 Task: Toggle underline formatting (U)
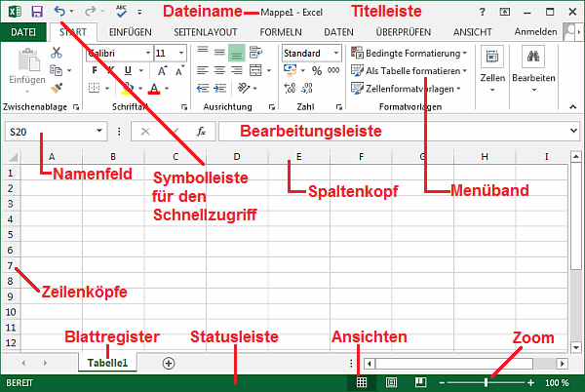coord(128,70)
